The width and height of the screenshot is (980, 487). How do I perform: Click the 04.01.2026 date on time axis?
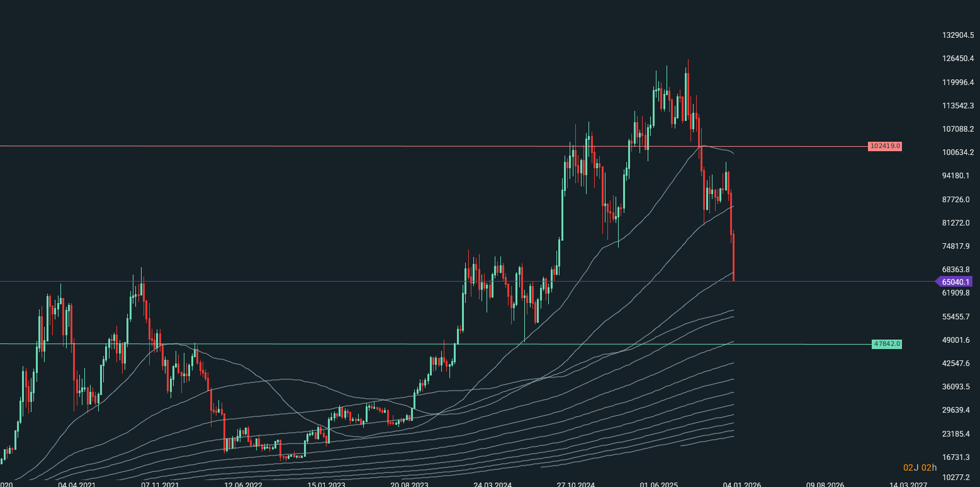point(742,484)
